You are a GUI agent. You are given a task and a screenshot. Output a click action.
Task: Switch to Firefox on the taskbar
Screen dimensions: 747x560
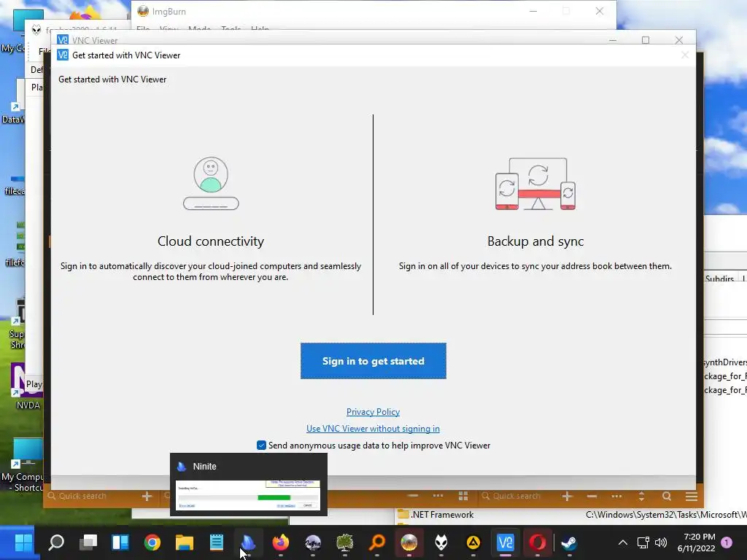point(281,542)
